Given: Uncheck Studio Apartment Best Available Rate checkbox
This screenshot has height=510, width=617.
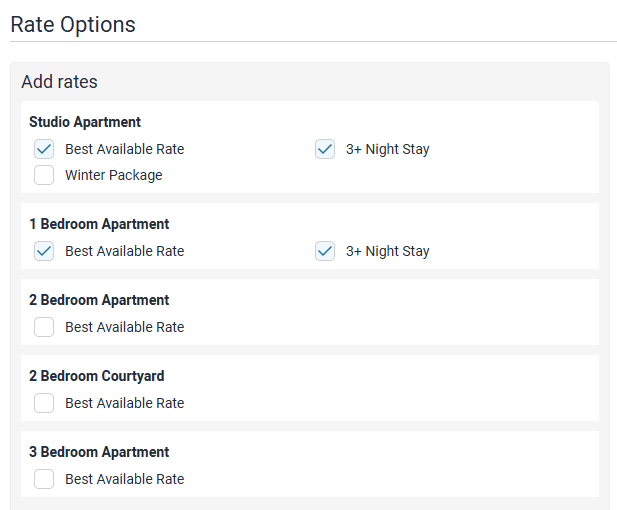Looking at the screenshot, I should (44, 149).
